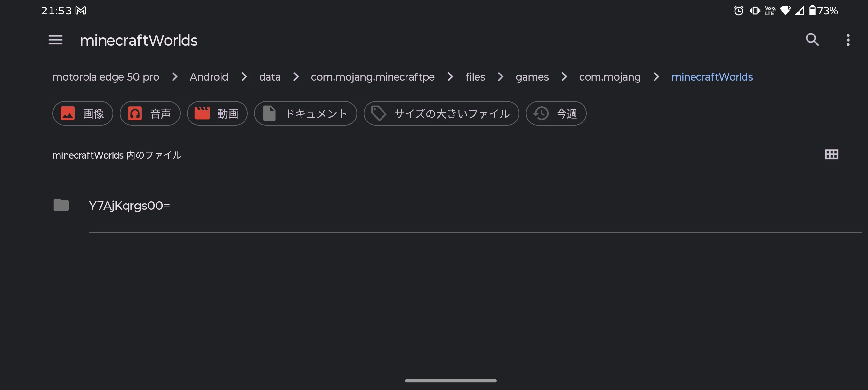Switch to grid view layout
Screen dimensions: 868x390
pyautogui.click(x=831, y=154)
